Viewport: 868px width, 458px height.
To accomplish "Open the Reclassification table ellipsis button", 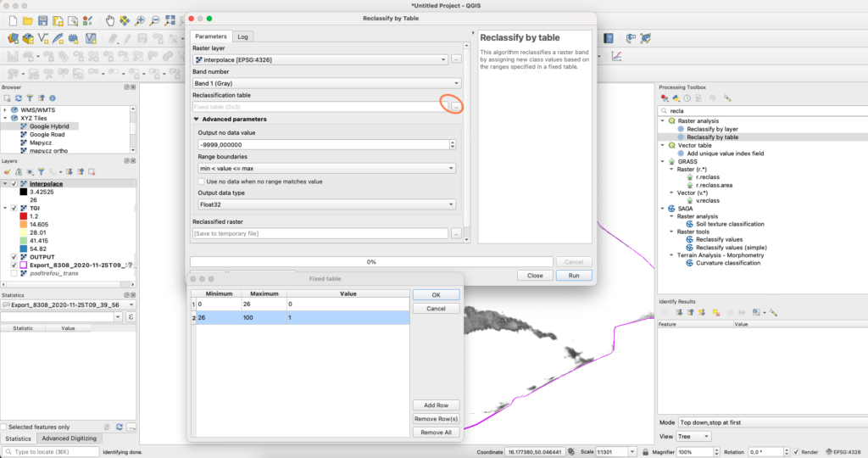I will [456, 107].
